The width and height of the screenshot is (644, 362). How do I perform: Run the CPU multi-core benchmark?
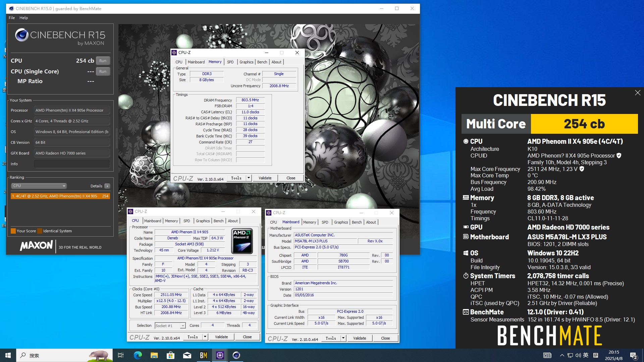click(x=103, y=61)
